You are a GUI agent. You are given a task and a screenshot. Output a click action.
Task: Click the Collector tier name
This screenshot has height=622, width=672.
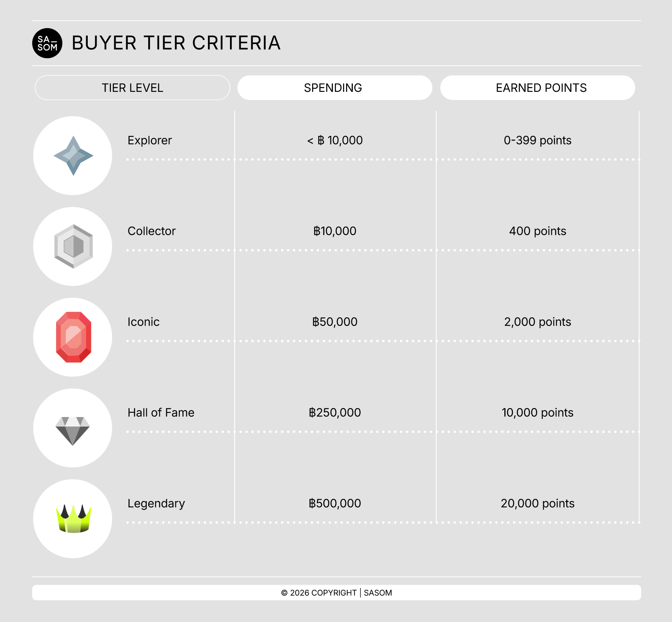tap(152, 231)
